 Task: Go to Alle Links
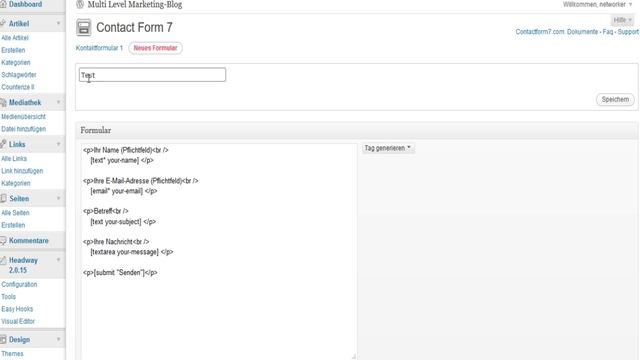click(14, 158)
